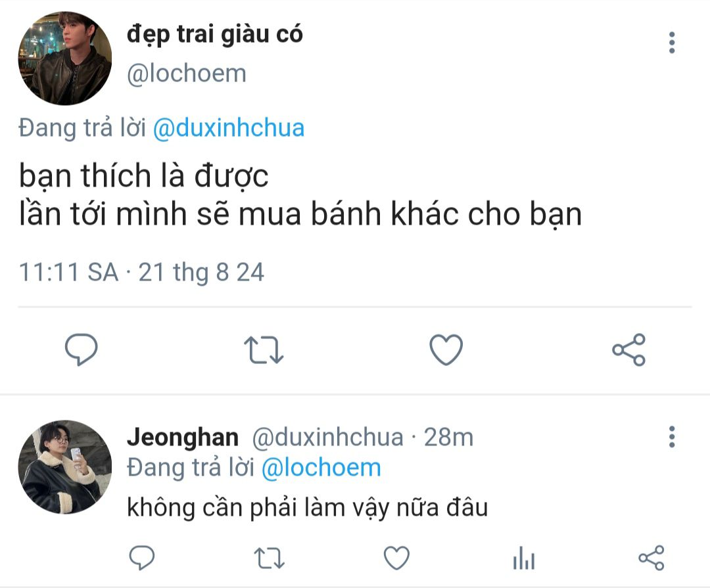
Task: Reply to Jeonghan's tweet
Action: [142, 558]
